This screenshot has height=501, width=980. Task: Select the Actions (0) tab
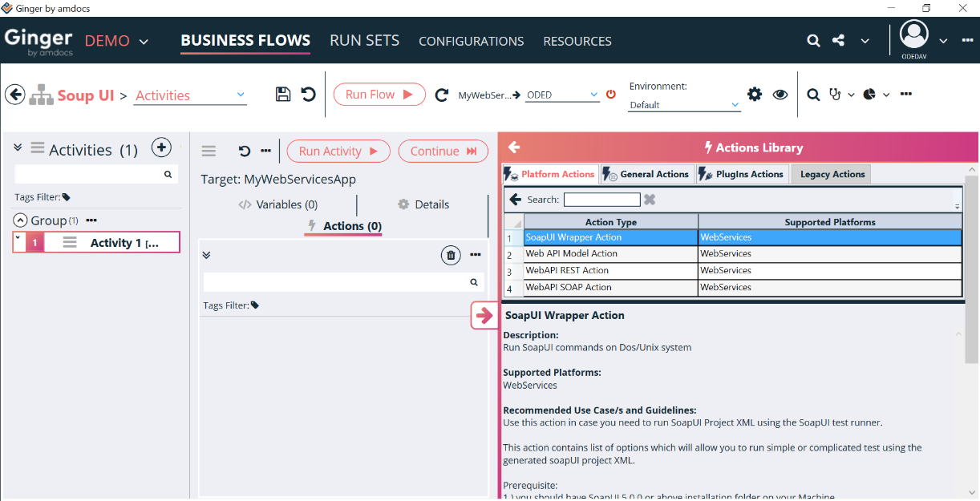(x=344, y=226)
